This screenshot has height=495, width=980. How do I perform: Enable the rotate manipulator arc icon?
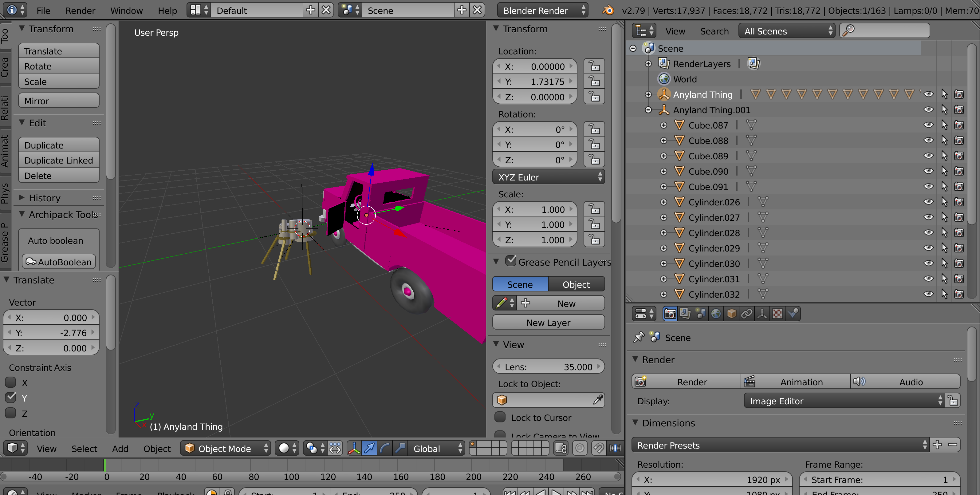[x=385, y=448]
